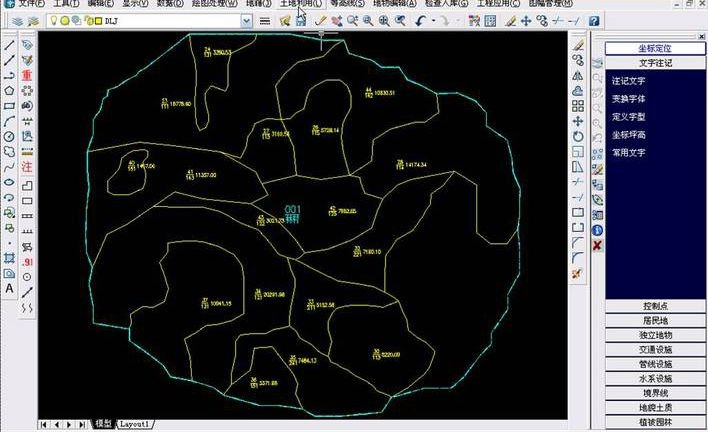Open the 检查入库(G) menu
The width and height of the screenshot is (708, 432).
coord(447,4)
